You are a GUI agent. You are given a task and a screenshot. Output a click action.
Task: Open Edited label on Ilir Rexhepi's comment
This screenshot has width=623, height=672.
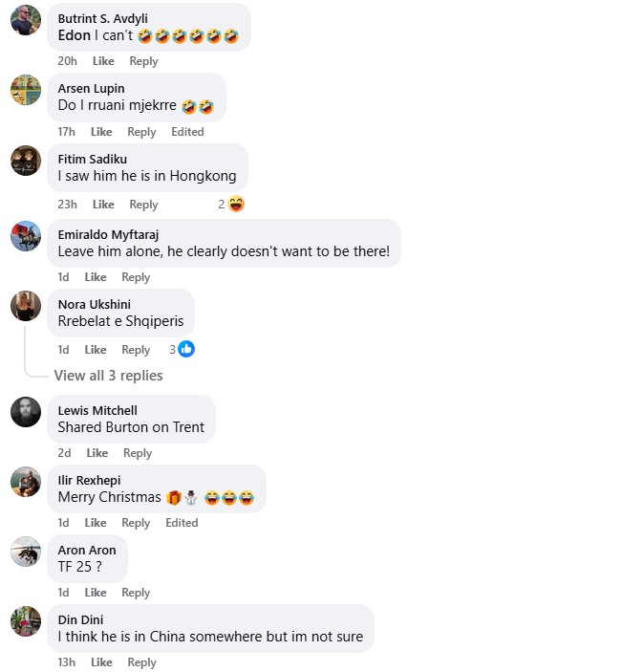click(x=182, y=523)
